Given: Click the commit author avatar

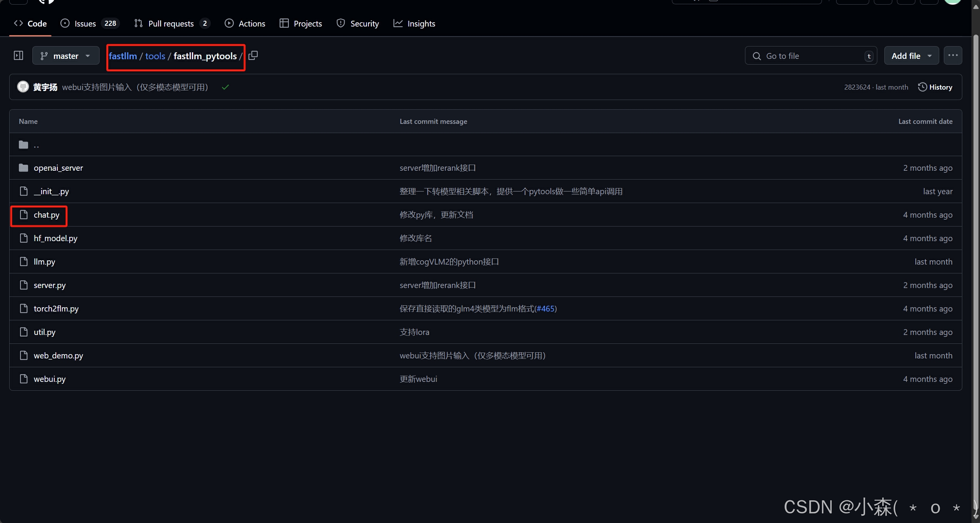Looking at the screenshot, I should pyautogui.click(x=23, y=87).
